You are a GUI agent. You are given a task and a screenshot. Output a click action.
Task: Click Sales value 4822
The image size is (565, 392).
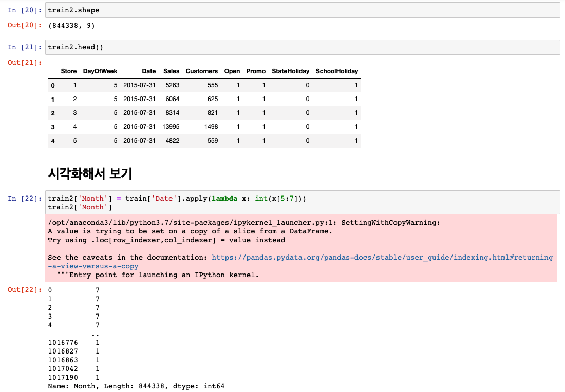click(x=173, y=141)
